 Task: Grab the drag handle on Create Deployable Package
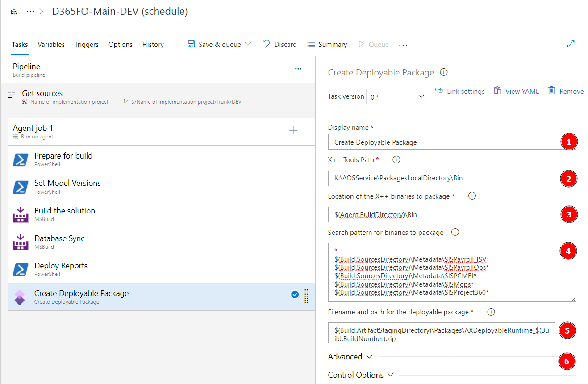306,296
